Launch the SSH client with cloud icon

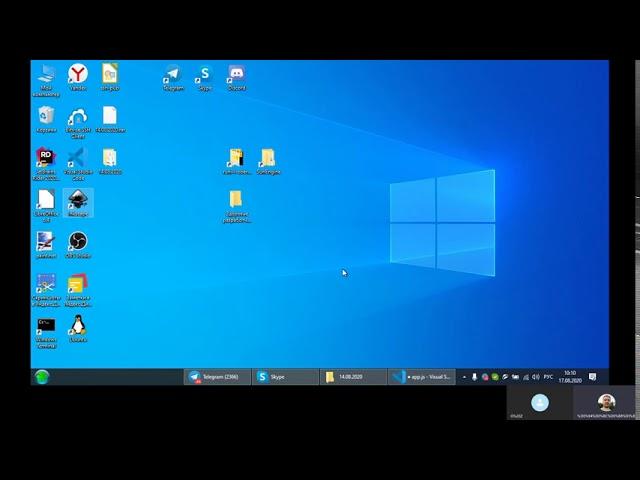(78, 122)
